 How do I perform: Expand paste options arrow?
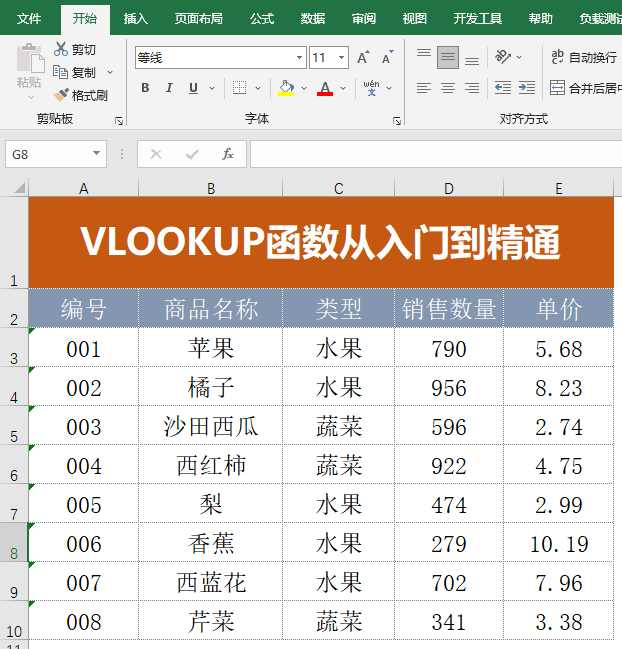pos(31,98)
